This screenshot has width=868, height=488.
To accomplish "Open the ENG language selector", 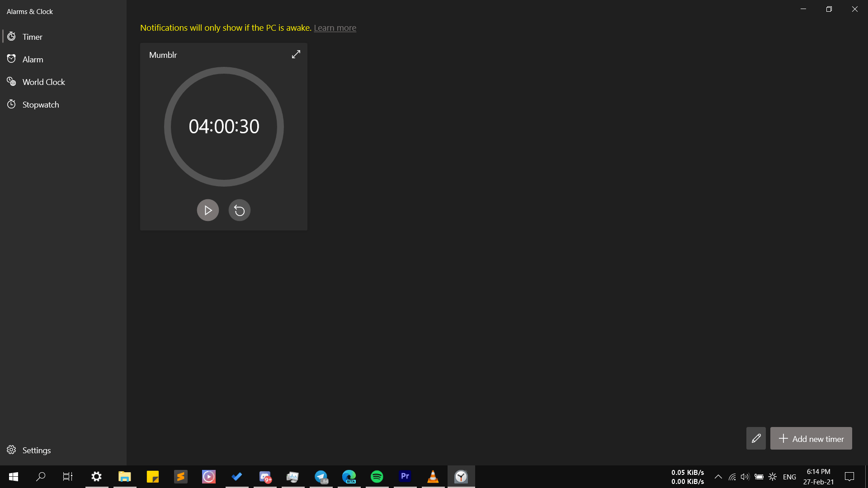I will [789, 477].
